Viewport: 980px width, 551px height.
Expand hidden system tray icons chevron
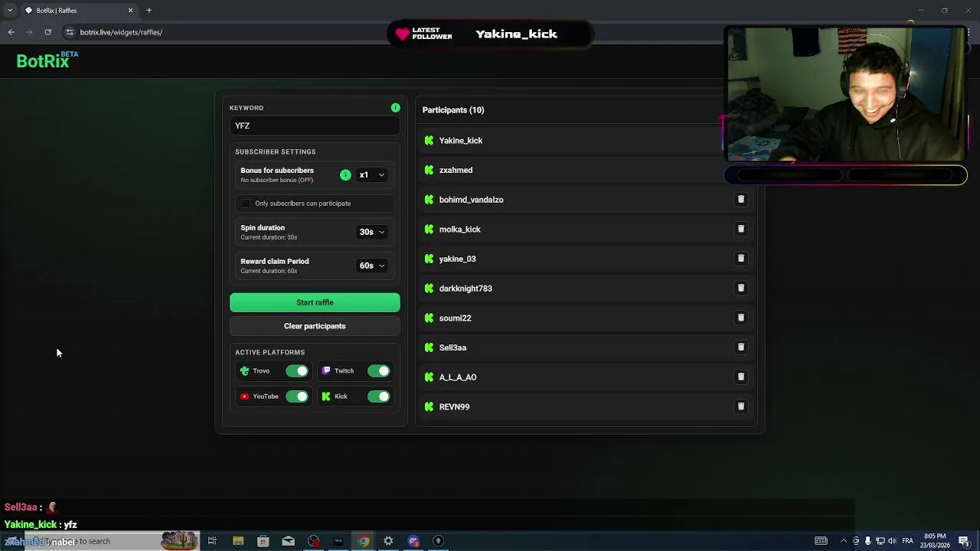click(844, 541)
